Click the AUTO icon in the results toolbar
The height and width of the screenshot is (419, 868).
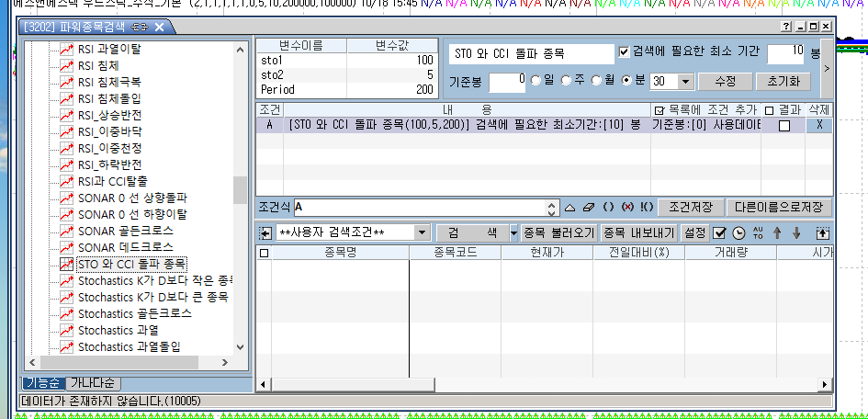coord(758,233)
